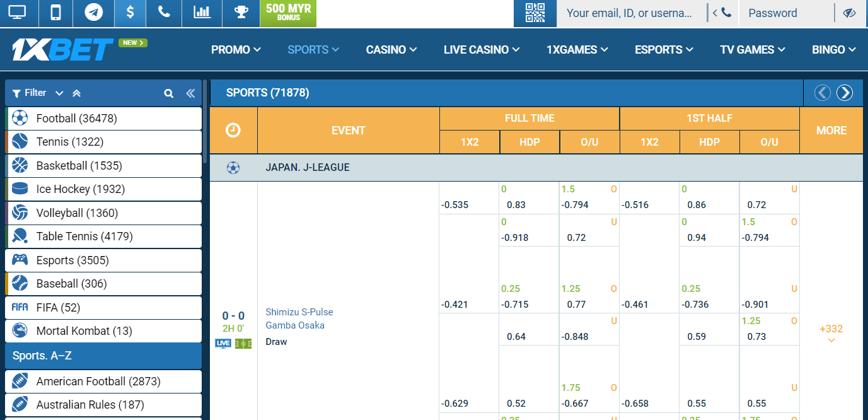Toggle password visibility eye icon
The image size is (868, 420).
click(848, 13)
